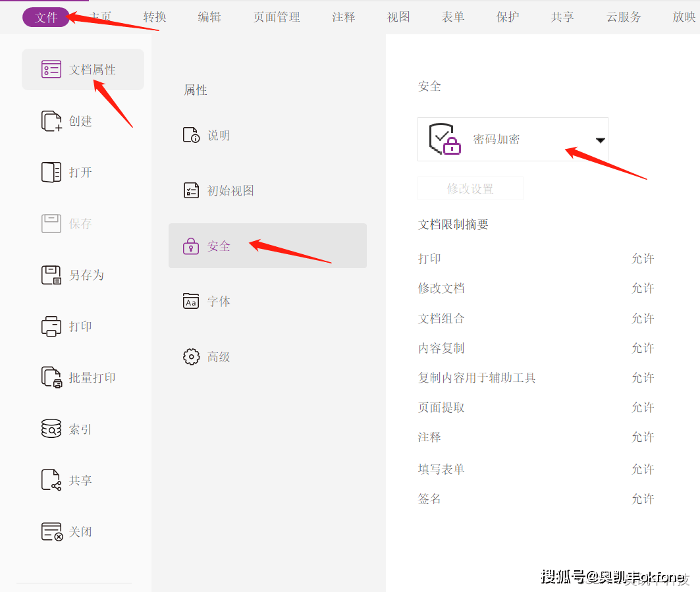
Task: Click the 索引 index database icon
Action: pos(51,429)
